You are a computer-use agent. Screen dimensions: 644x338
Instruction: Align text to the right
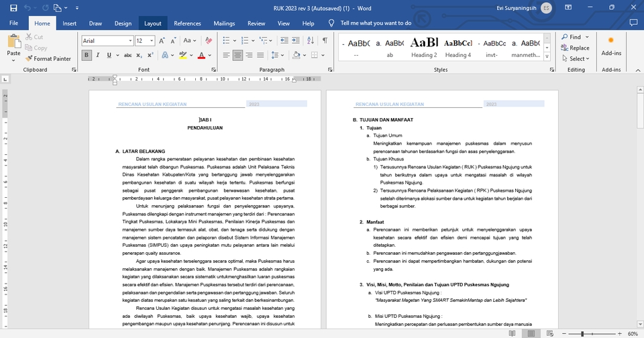(x=249, y=55)
